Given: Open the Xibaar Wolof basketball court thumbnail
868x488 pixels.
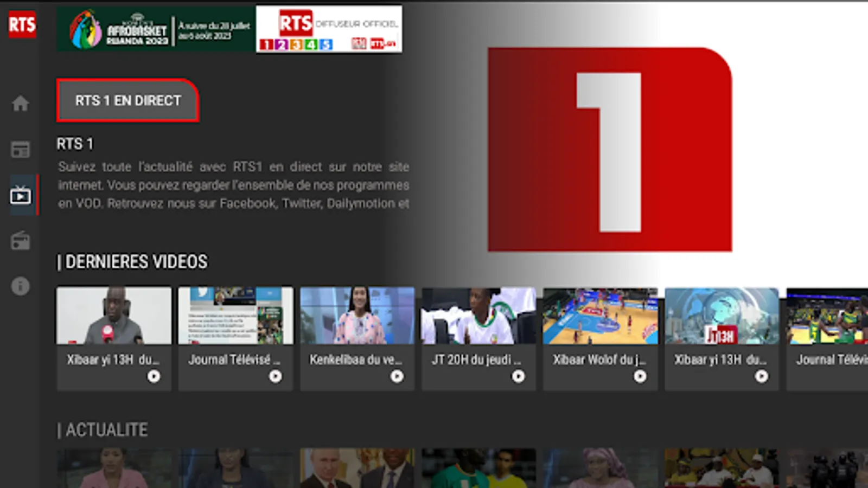Looking at the screenshot, I should point(600,316).
